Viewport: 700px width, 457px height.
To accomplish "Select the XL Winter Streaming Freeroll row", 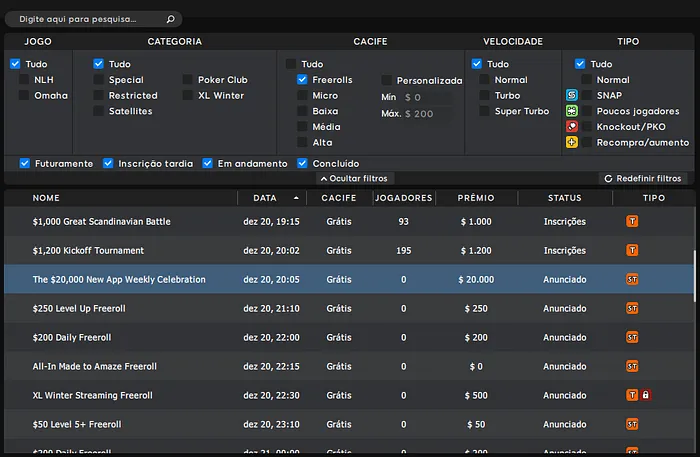I will [349, 395].
